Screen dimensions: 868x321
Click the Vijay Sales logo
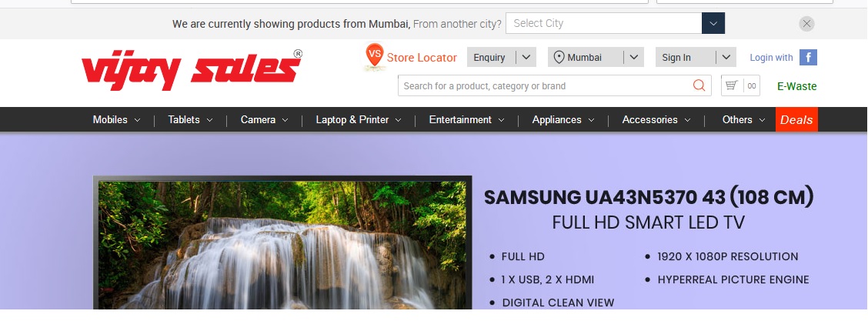pos(192,70)
